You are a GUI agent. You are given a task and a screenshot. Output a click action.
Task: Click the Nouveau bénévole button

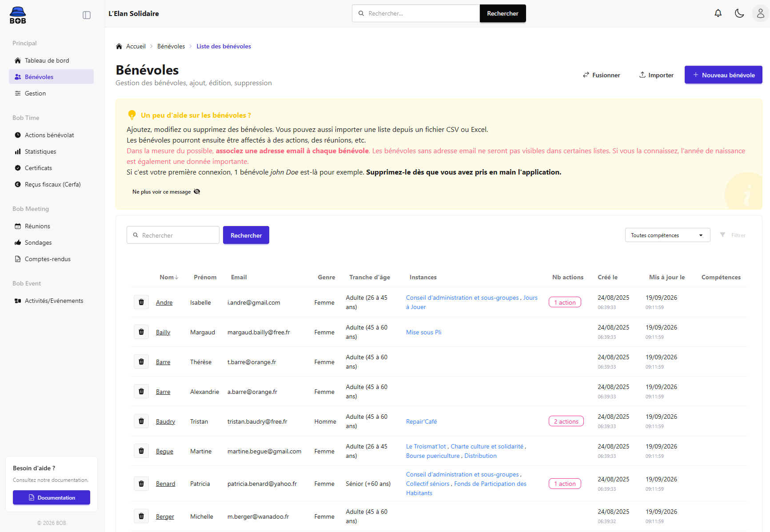coord(723,75)
